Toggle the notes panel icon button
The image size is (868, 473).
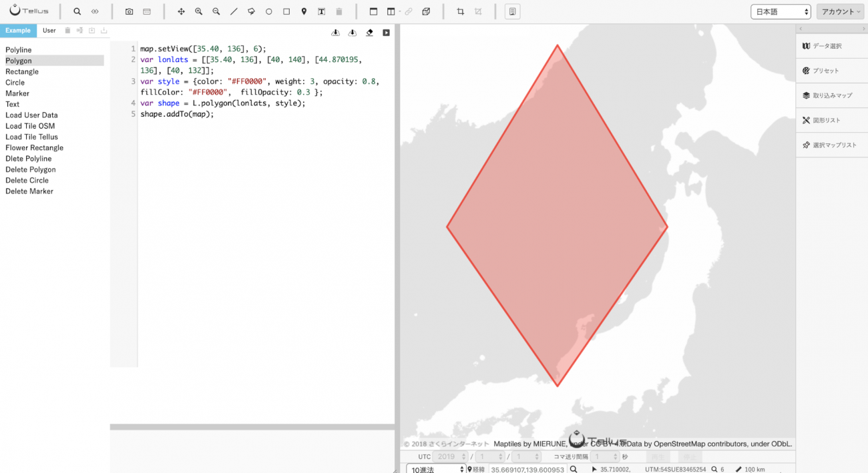point(512,12)
